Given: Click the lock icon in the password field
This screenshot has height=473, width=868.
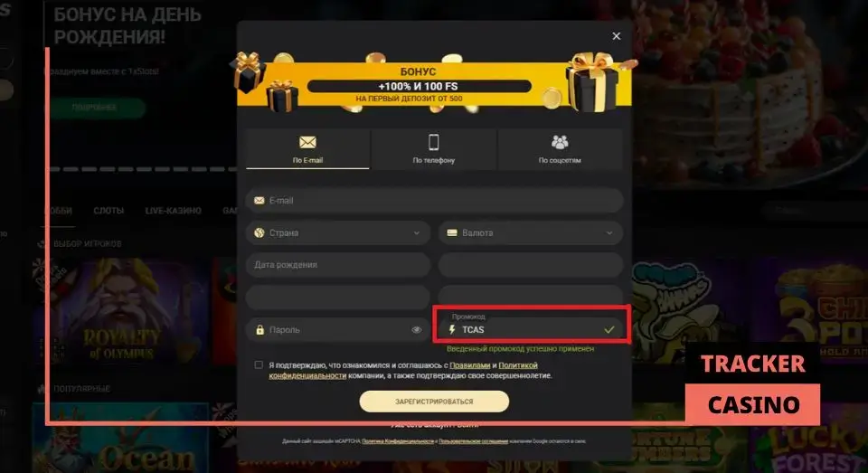Looking at the screenshot, I should (x=259, y=329).
